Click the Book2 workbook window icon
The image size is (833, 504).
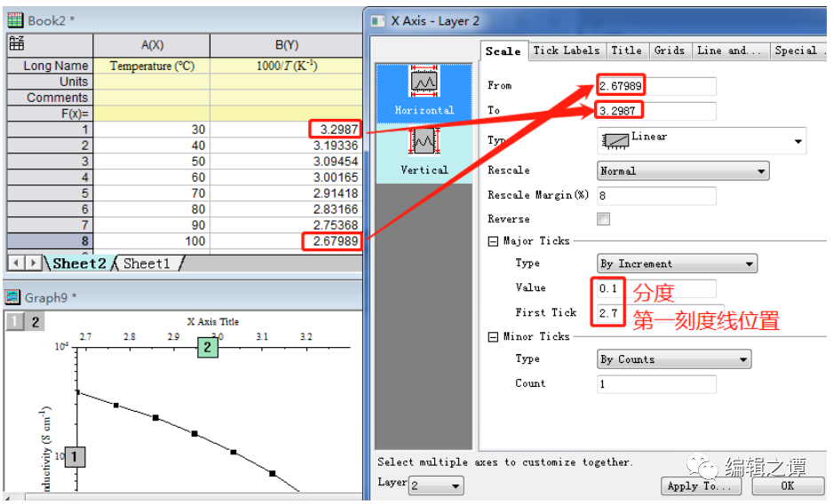(15, 20)
